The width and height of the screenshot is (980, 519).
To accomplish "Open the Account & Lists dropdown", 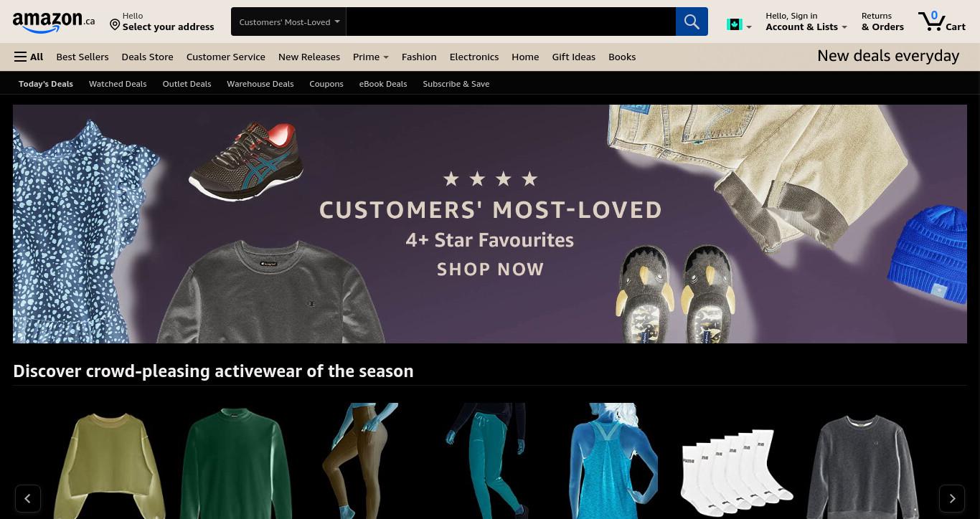I will pos(806,22).
